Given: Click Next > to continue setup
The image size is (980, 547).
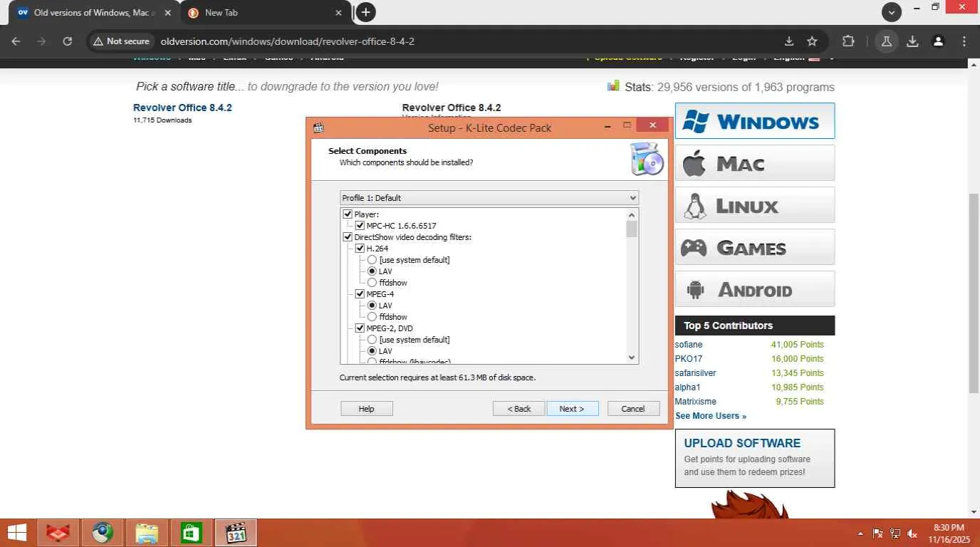Looking at the screenshot, I should coord(573,409).
